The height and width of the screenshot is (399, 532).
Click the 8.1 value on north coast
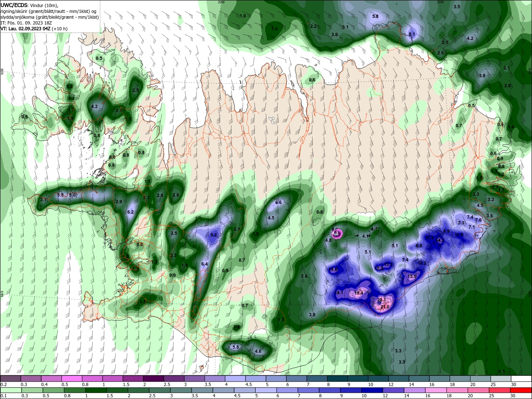(x=412, y=34)
